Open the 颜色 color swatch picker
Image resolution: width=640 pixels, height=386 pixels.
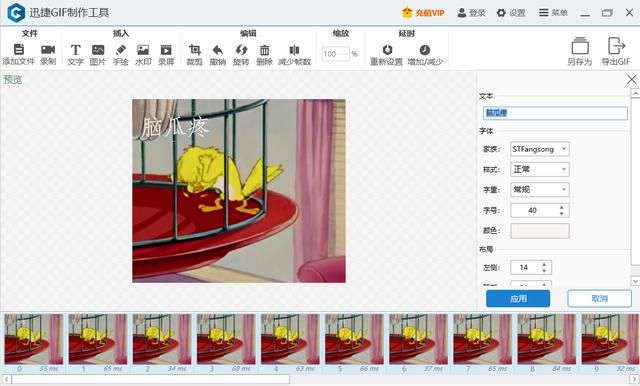click(540, 231)
